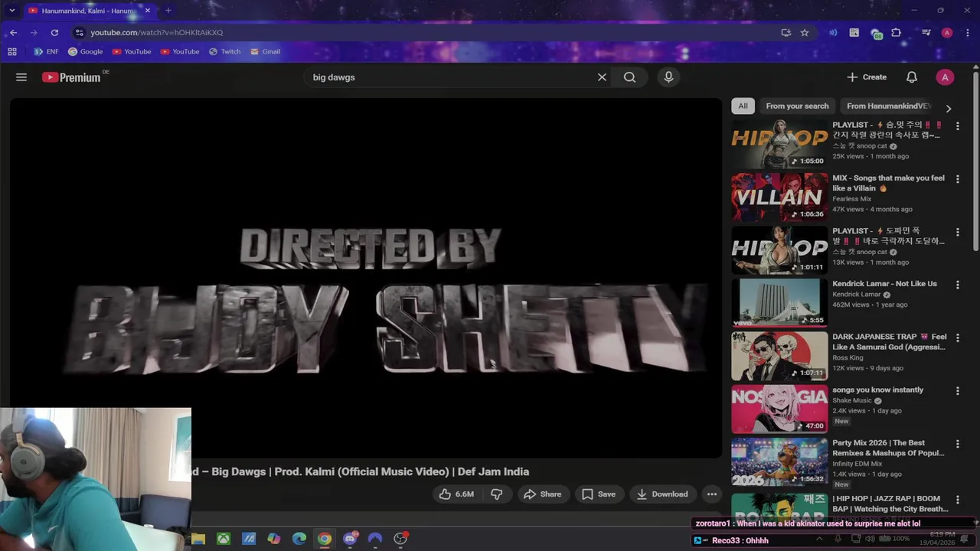
Task: Open the Twitch bookmark
Action: pos(224,52)
